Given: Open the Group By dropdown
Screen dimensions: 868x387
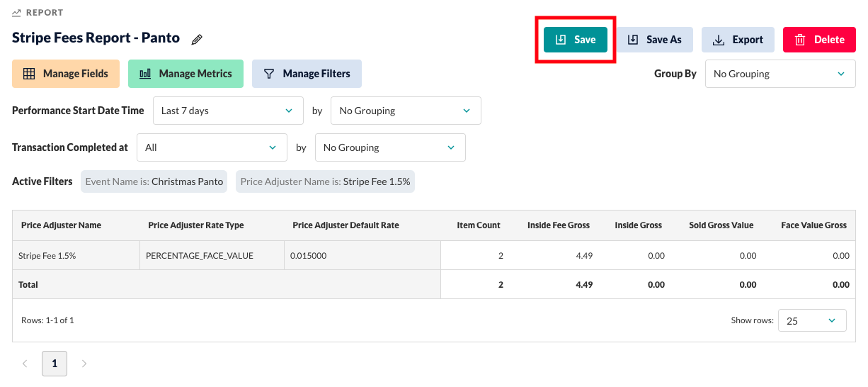Looking at the screenshot, I should pos(780,74).
